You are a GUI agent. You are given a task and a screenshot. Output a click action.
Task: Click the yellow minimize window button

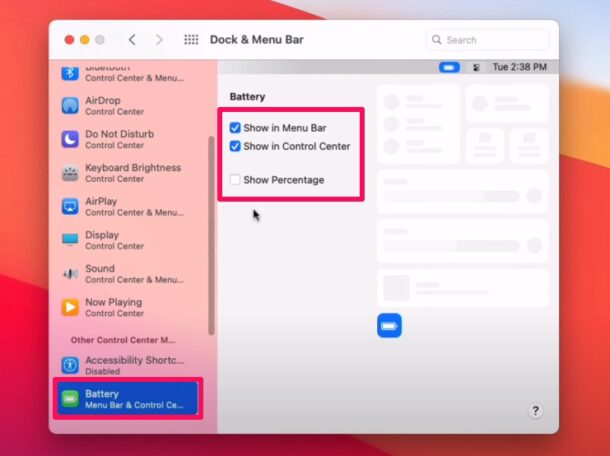coord(85,40)
